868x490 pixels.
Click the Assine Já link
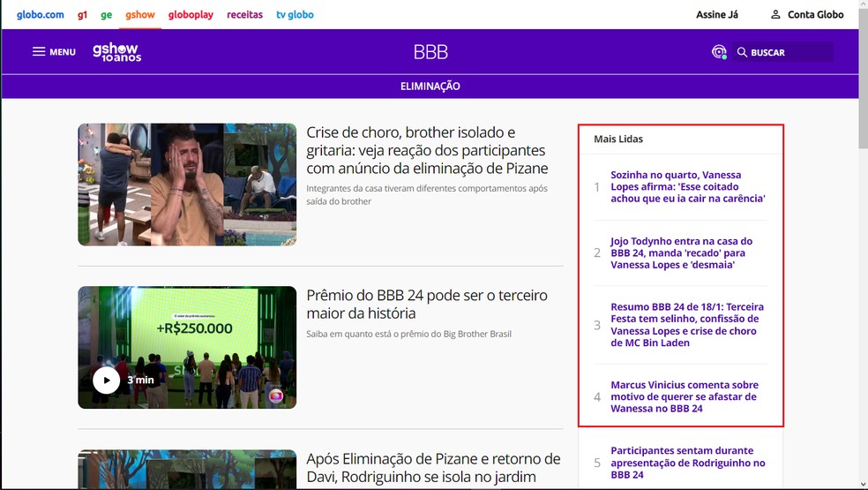[x=717, y=14]
